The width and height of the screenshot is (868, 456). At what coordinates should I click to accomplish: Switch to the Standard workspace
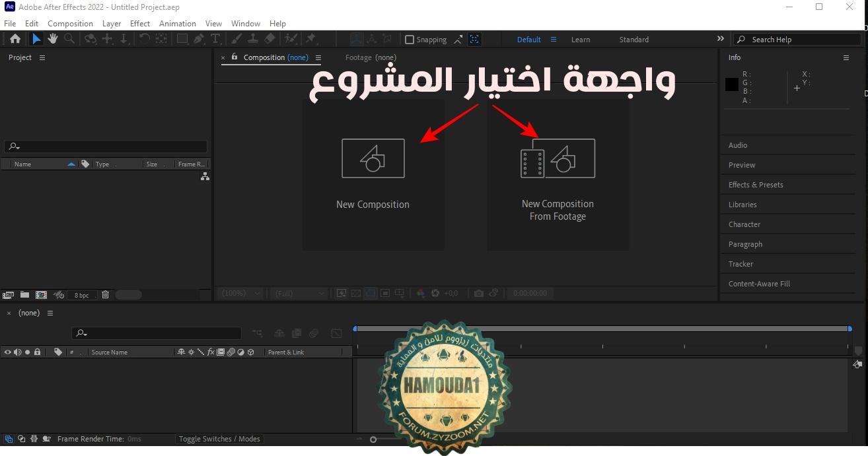[634, 40]
